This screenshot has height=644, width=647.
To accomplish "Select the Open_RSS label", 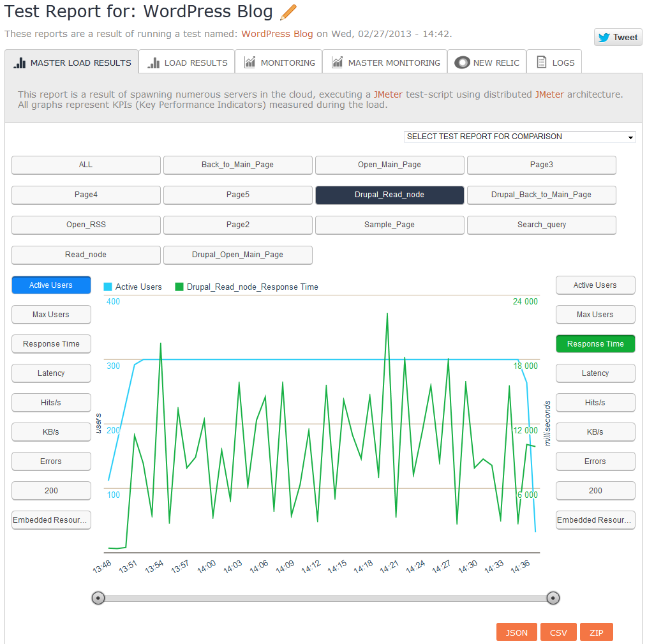I will [x=86, y=225].
